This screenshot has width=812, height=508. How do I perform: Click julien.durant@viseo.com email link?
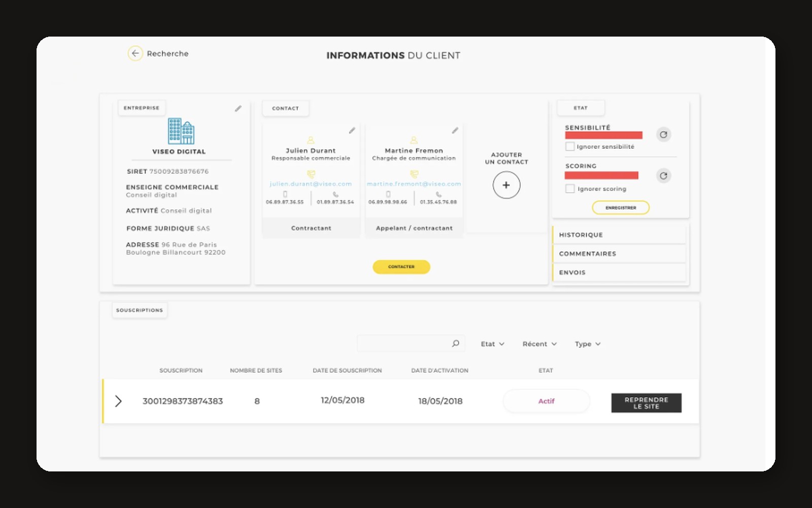311,184
